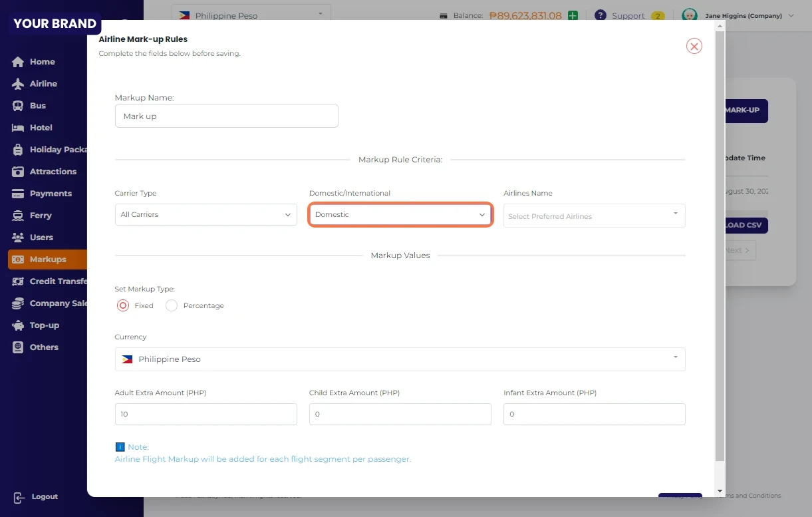812x517 pixels.
Task: Open Users via the people icon
Action: pos(18,238)
